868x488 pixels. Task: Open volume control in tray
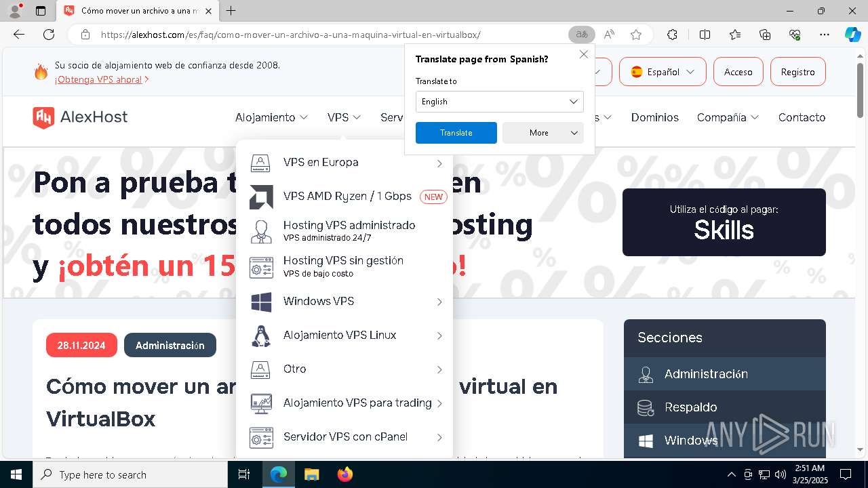[781, 474]
